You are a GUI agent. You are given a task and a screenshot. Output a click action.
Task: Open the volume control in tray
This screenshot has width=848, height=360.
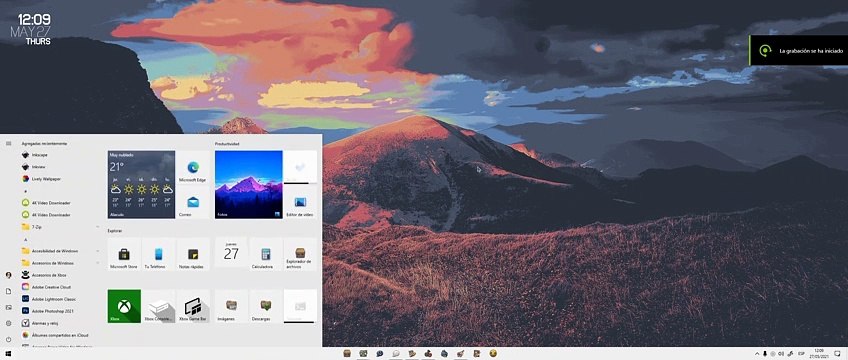point(780,354)
